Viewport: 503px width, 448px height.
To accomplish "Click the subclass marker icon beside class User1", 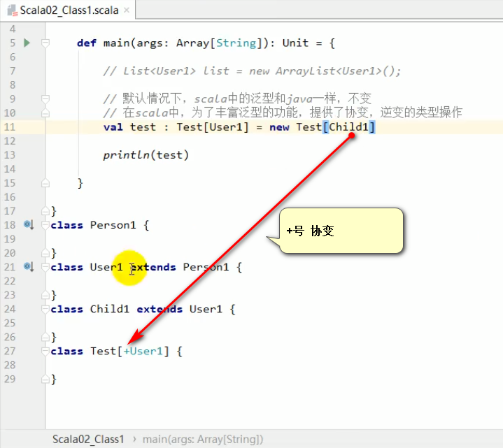I will click(x=29, y=266).
